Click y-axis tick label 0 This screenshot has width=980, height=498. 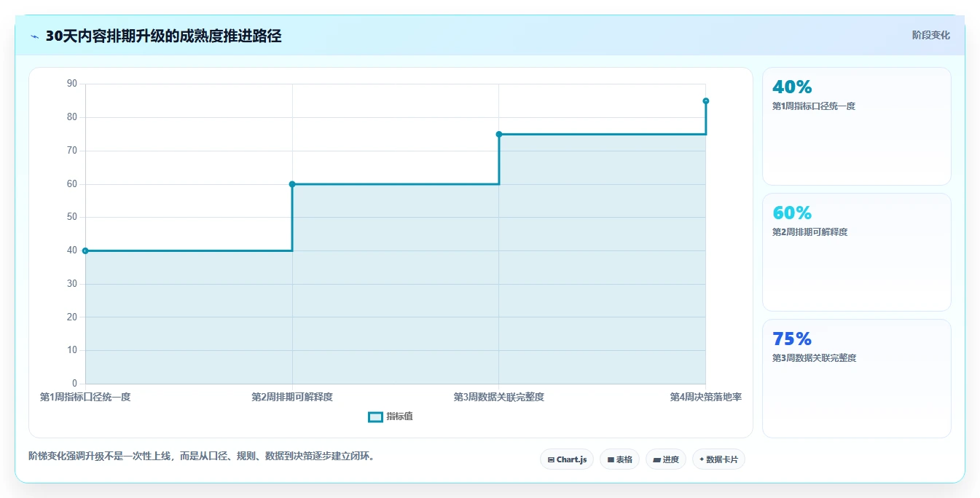click(x=74, y=384)
